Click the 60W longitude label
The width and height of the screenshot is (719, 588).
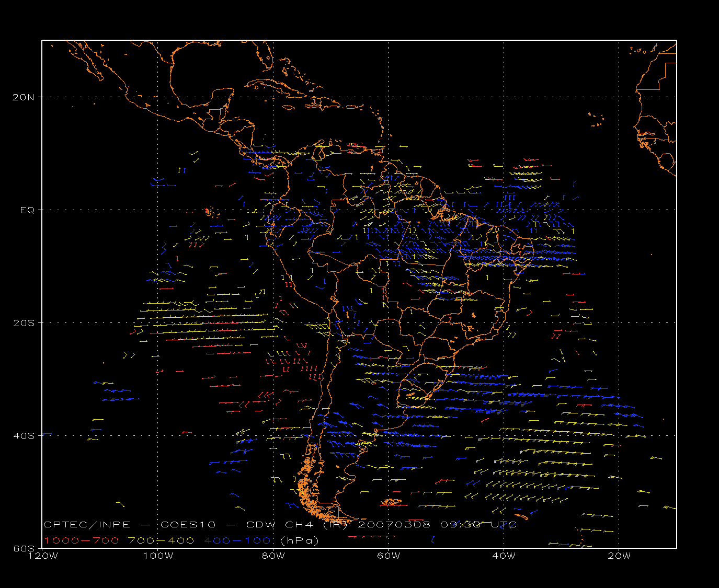389,556
